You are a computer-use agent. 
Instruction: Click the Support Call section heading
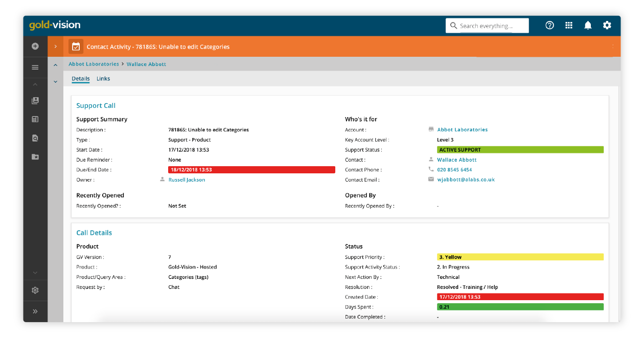[96, 106]
